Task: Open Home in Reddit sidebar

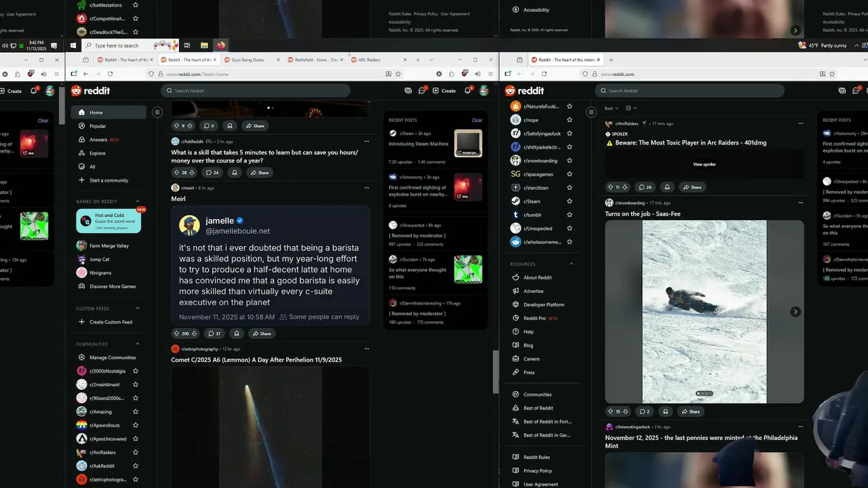Action: (109, 113)
